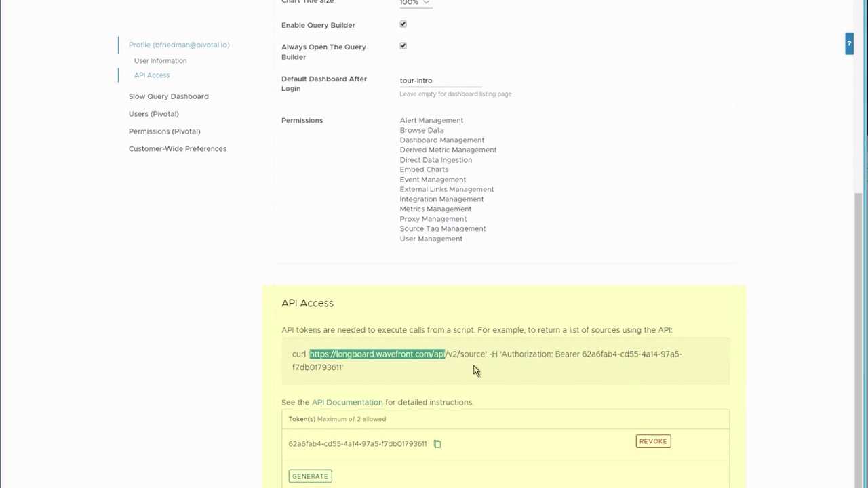This screenshot has height=488, width=868.
Task: Toggle Always Open The Query Builder checkbox
Action: tap(403, 46)
